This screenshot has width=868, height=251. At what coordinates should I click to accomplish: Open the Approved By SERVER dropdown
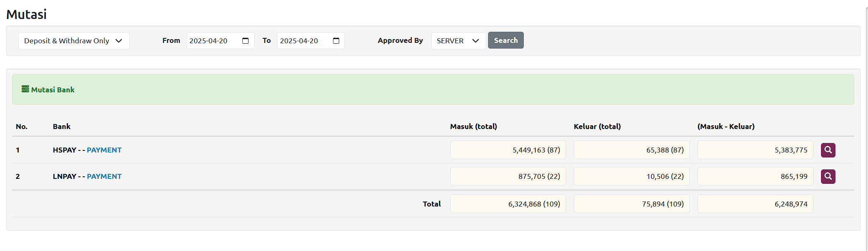tap(458, 41)
